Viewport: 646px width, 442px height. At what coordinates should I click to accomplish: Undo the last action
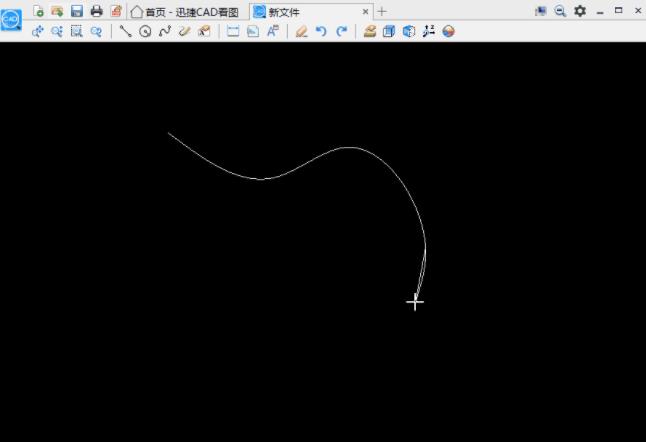tap(321, 31)
